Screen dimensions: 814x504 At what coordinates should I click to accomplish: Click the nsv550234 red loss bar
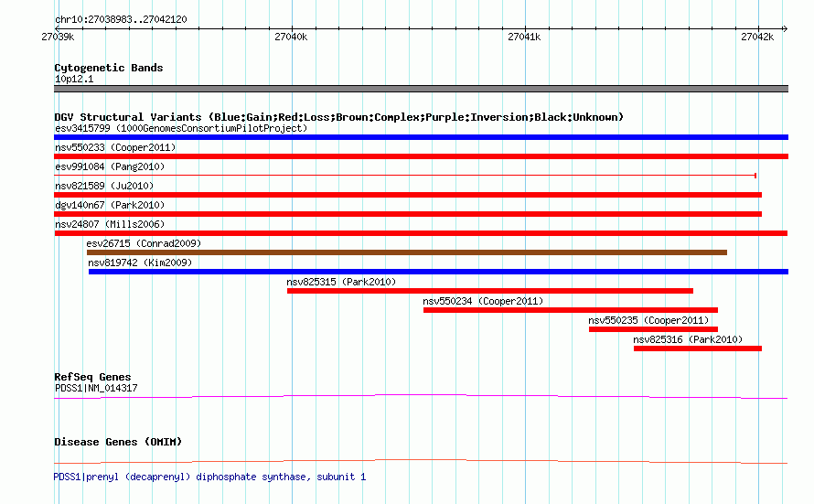click(x=571, y=310)
